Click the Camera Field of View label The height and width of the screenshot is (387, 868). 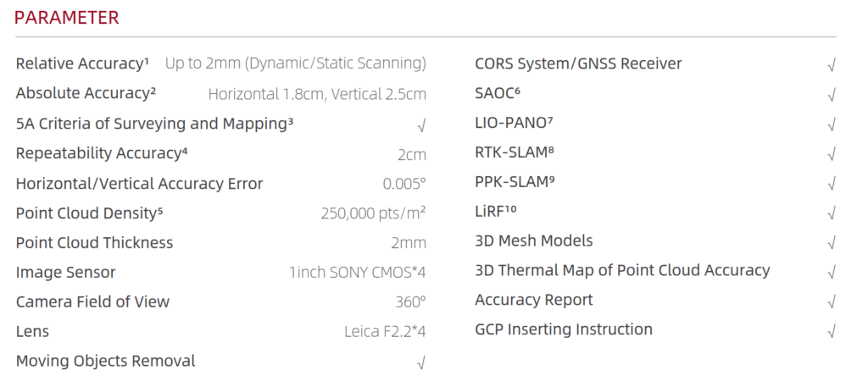point(92,301)
